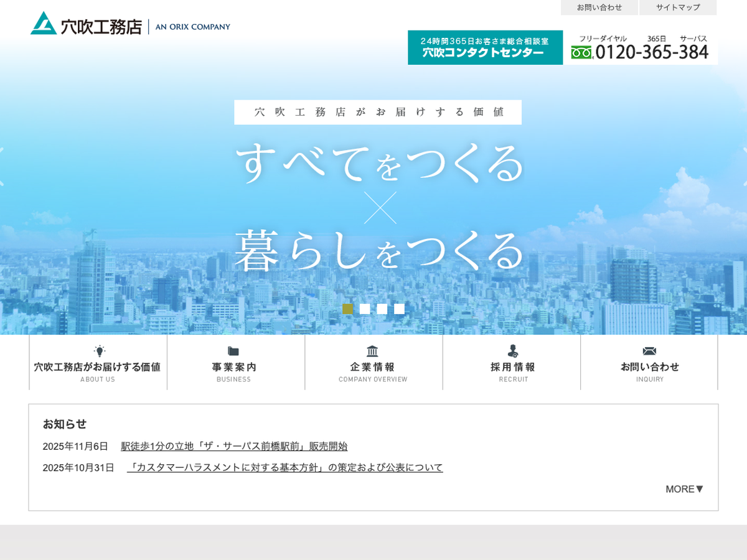Image resolution: width=747 pixels, height=560 pixels.
Task: Select the first gold slide indicator
Action: pos(348,309)
